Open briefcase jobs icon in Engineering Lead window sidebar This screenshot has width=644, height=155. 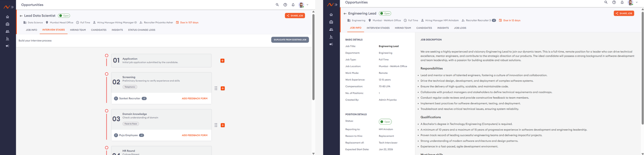point(331,22)
